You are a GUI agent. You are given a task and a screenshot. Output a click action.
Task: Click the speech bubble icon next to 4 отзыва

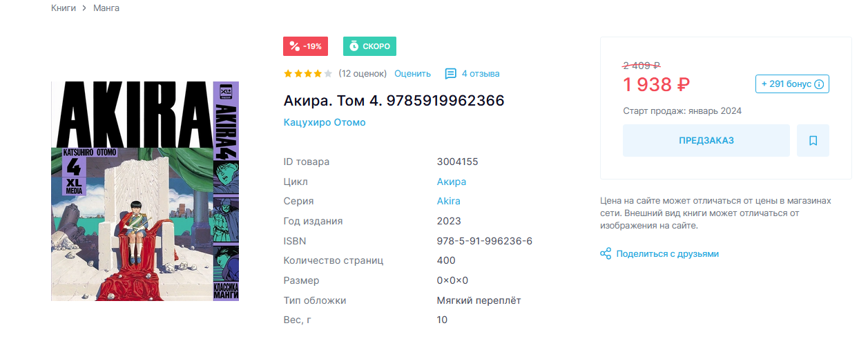coord(451,73)
